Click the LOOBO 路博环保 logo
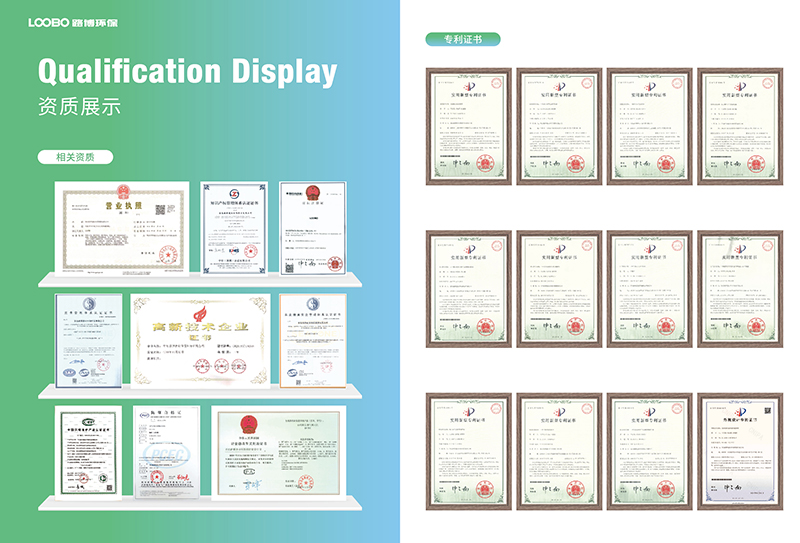This screenshot has width=800, height=543. click(x=73, y=22)
